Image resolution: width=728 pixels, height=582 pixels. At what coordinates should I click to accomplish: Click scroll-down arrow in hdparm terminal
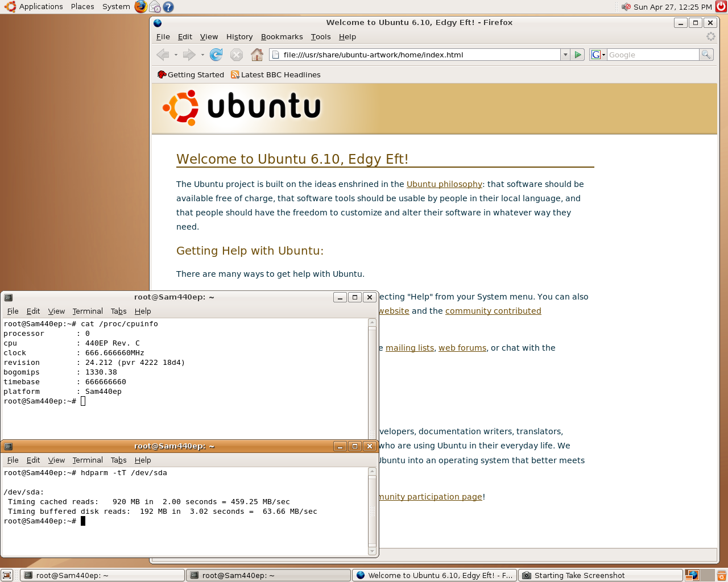pos(372,551)
